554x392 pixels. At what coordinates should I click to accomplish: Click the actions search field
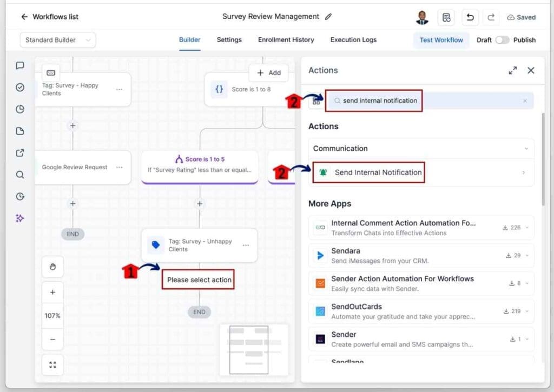[x=430, y=101]
